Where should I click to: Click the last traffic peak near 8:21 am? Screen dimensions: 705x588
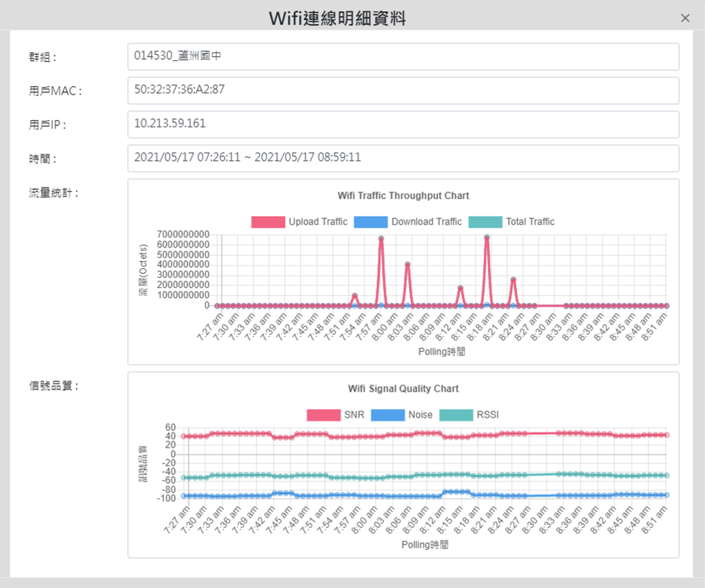click(513, 279)
